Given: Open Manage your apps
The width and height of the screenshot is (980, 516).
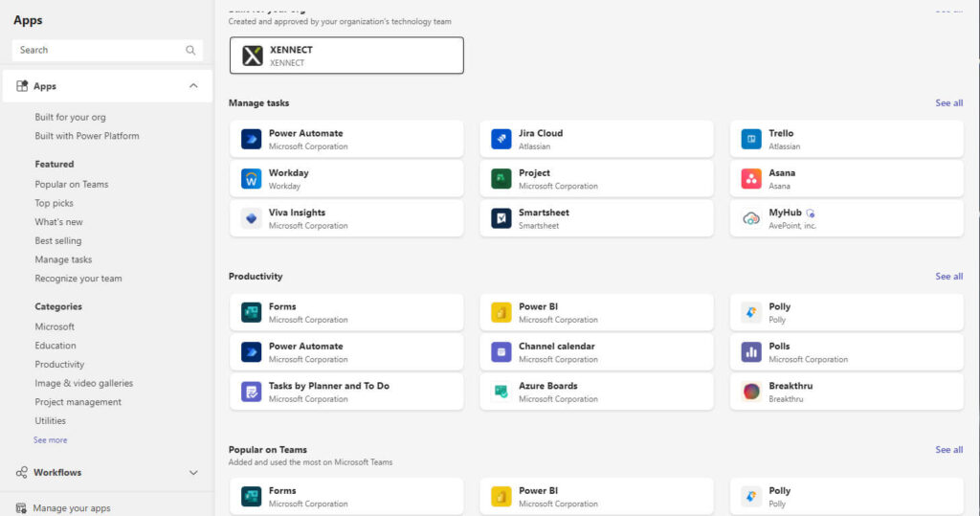Looking at the screenshot, I should [x=71, y=508].
